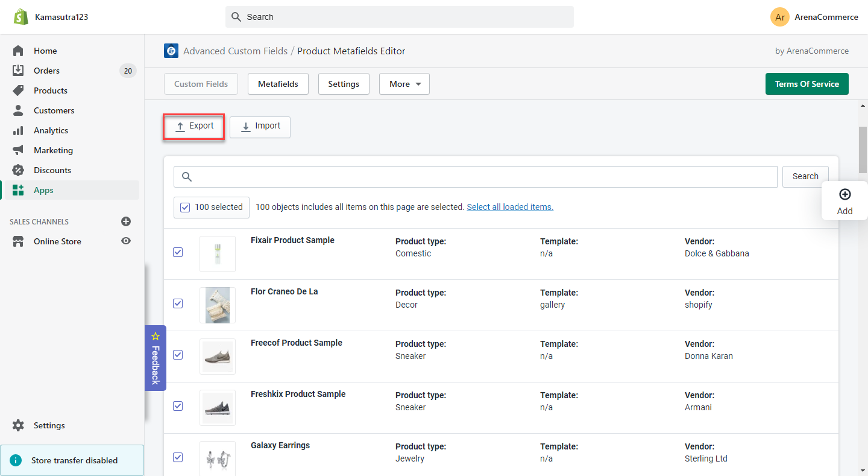
Task: Click the Settings gear icon in sidebar
Action: pos(18,425)
